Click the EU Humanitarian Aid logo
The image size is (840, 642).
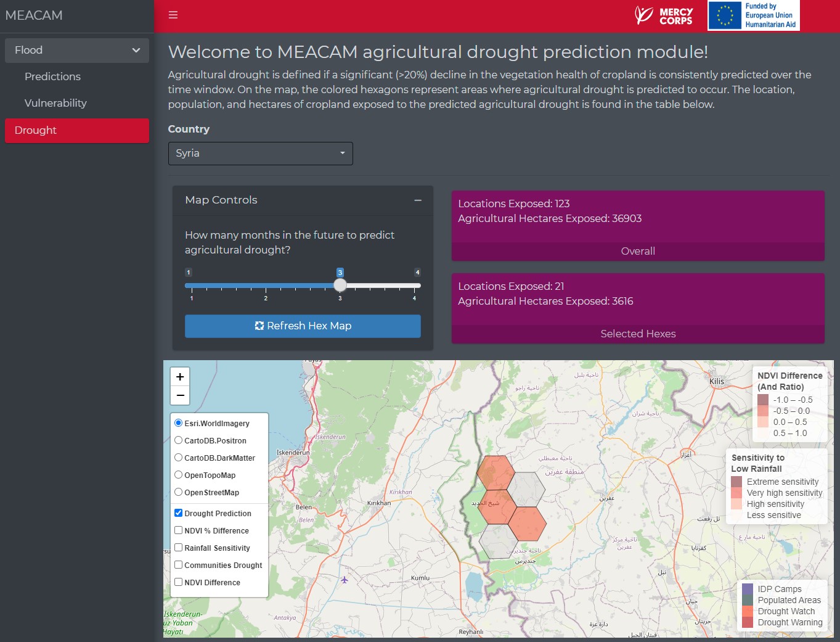(752, 15)
